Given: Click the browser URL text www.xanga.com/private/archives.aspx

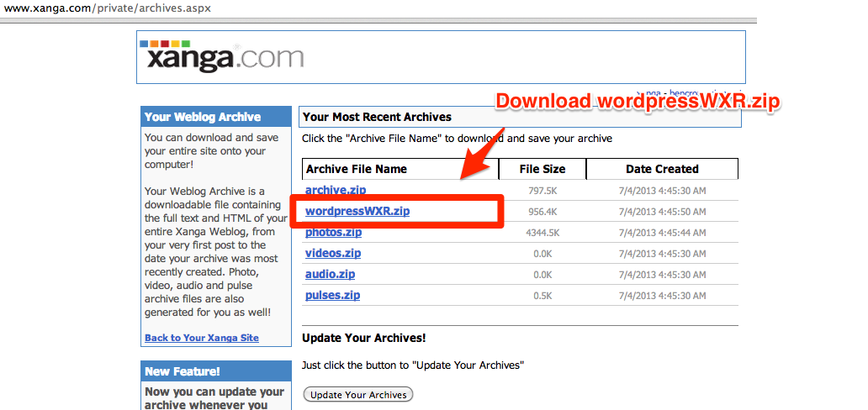Looking at the screenshot, I should tap(108, 8).
